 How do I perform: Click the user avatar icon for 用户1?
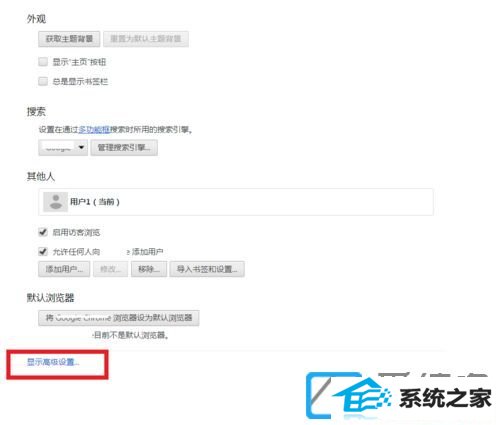pyautogui.click(x=56, y=202)
